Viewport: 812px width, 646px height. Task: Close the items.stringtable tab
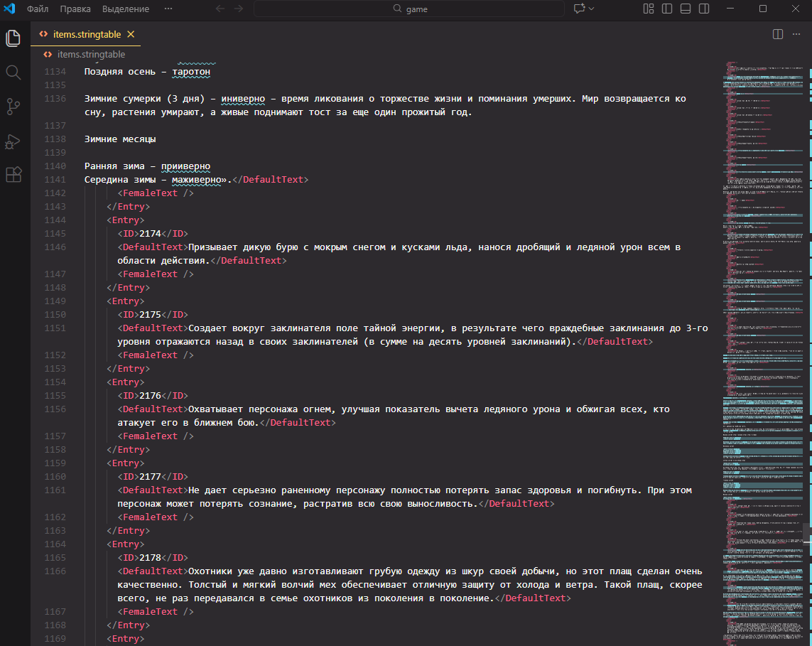(131, 34)
